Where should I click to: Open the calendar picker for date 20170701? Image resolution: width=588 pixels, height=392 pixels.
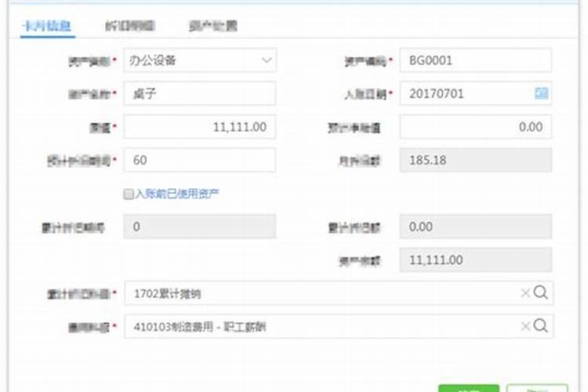(541, 93)
